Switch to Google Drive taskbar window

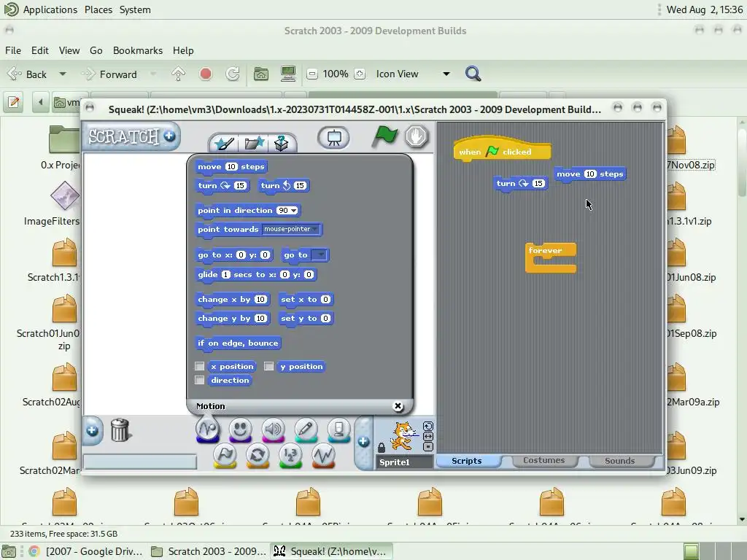coord(86,551)
